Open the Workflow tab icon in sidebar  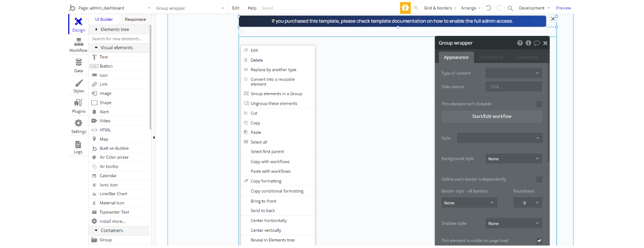(78, 43)
